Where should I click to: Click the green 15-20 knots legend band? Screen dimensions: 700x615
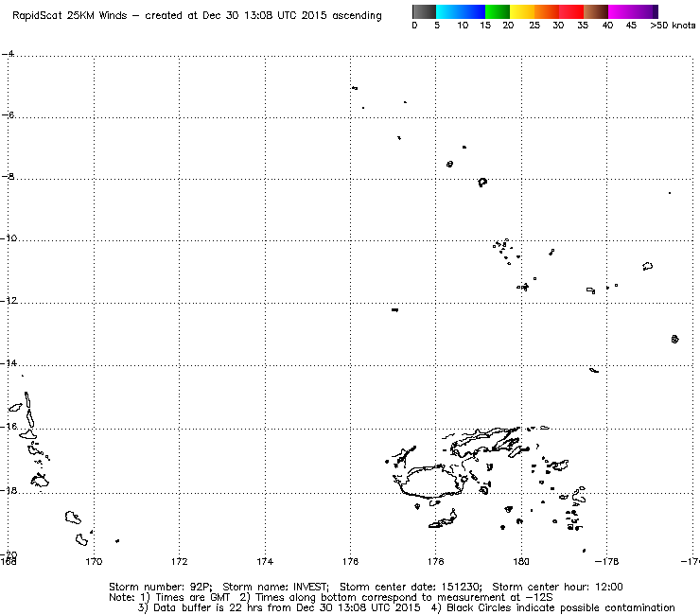(x=498, y=11)
